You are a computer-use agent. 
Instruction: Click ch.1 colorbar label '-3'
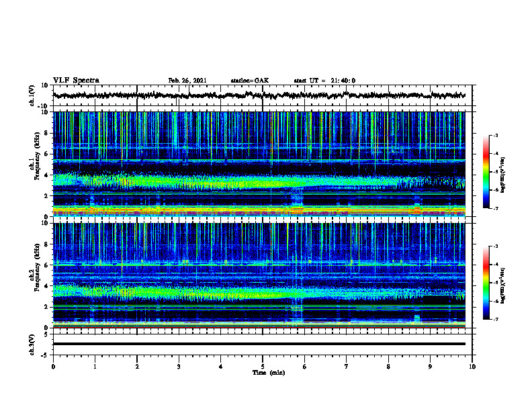tap(495, 135)
